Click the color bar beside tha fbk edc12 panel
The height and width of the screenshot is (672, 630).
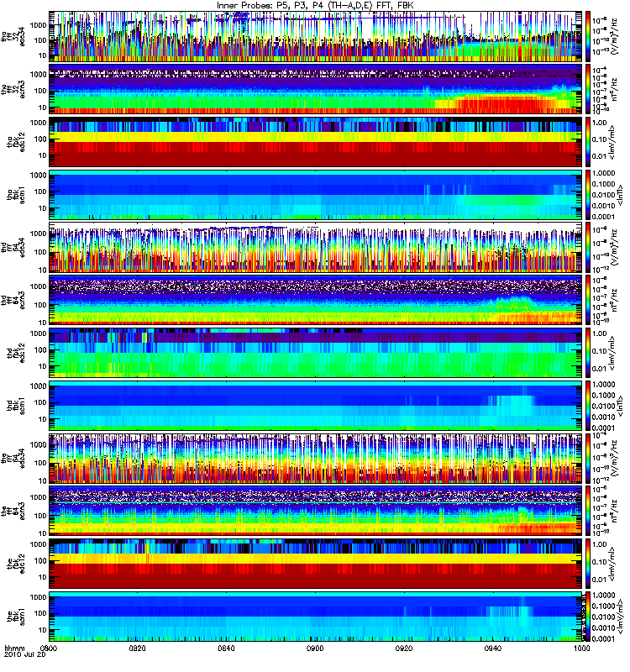(x=588, y=142)
